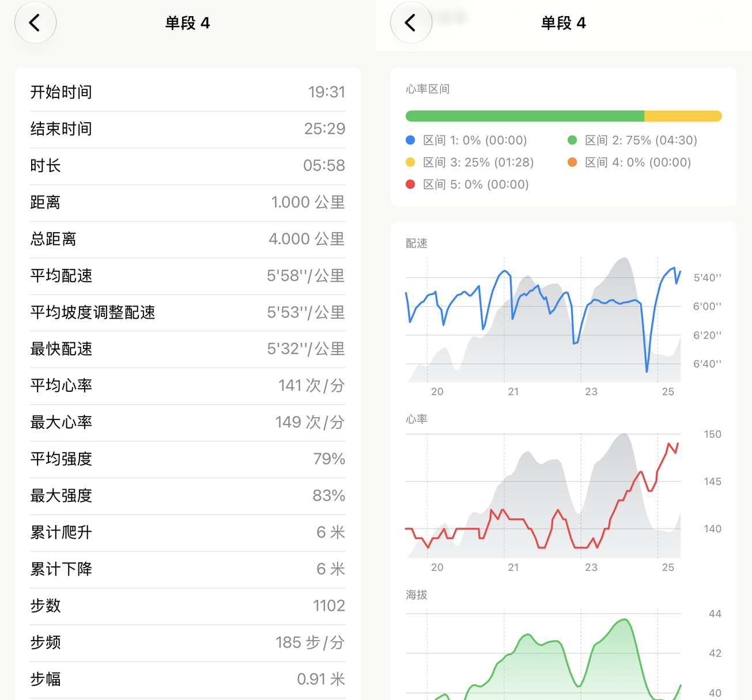Click the green elevation area chart
This screenshot has width=752, height=700.
[x=543, y=655]
